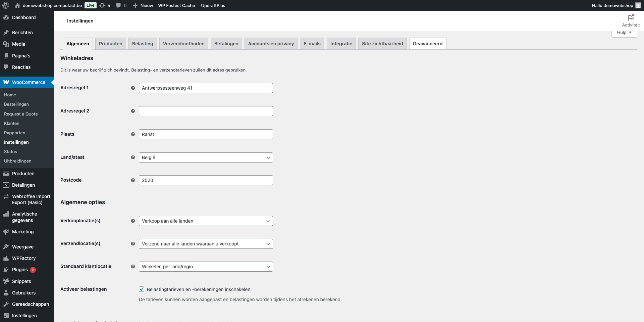Switch to the Geavanceerd tab
The width and height of the screenshot is (644, 322).
pyautogui.click(x=428, y=44)
